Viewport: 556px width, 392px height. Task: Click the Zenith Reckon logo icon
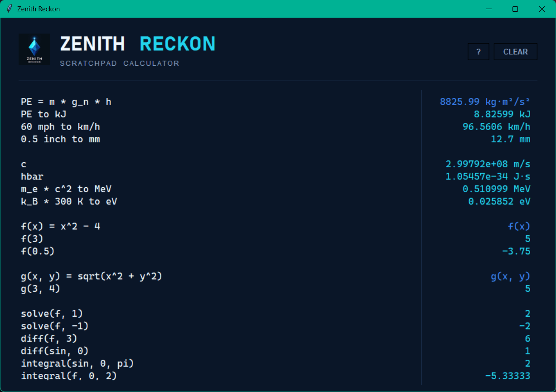(x=34, y=49)
